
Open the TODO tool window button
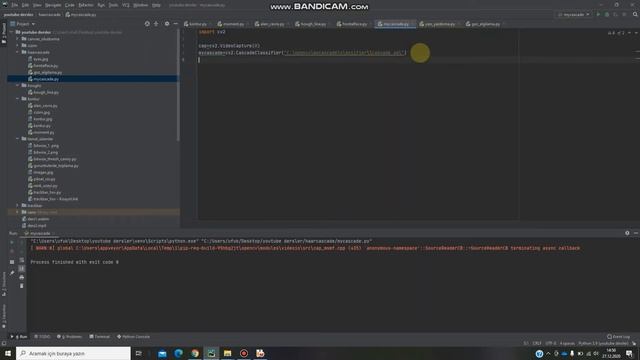[x=42, y=337]
